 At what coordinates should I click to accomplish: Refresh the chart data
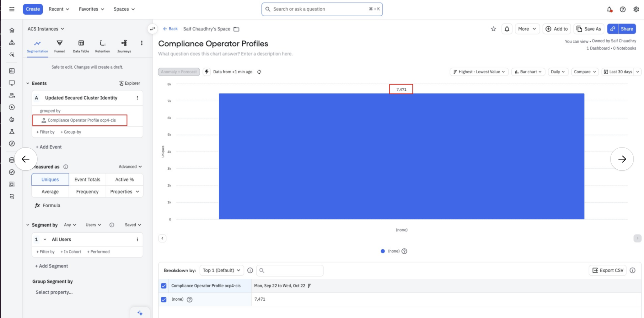[x=259, y=72]
